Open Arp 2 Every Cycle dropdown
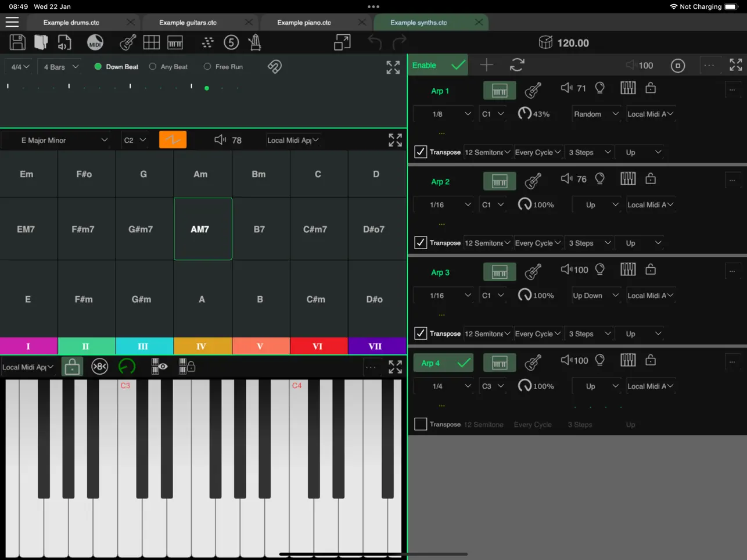Image resolution: width=747 pixels, height=560 pixels. point(538,243)
